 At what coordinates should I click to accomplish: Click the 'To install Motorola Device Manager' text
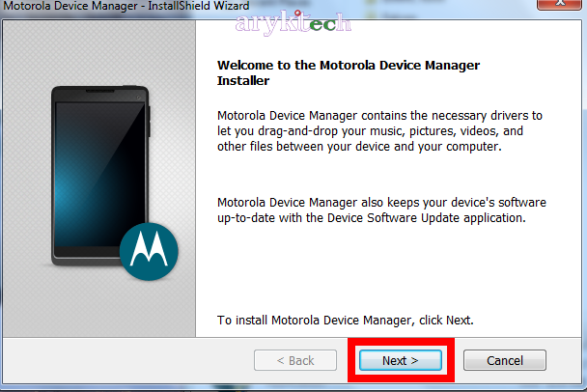(x=346, y=321)
